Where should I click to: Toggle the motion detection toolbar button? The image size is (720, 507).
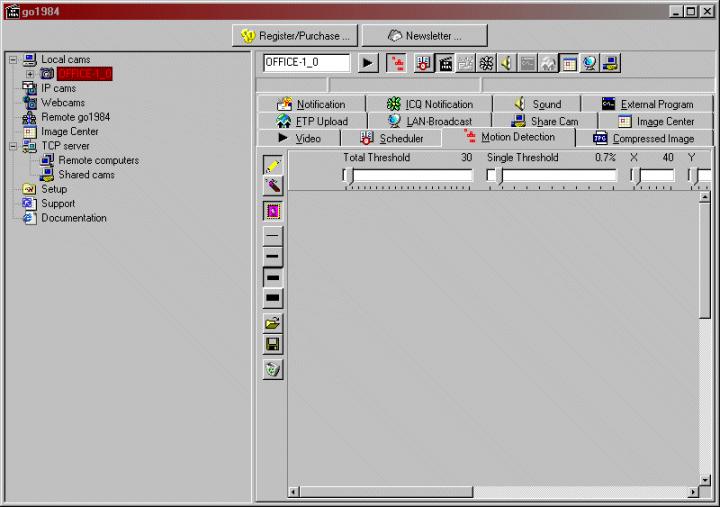397,63
